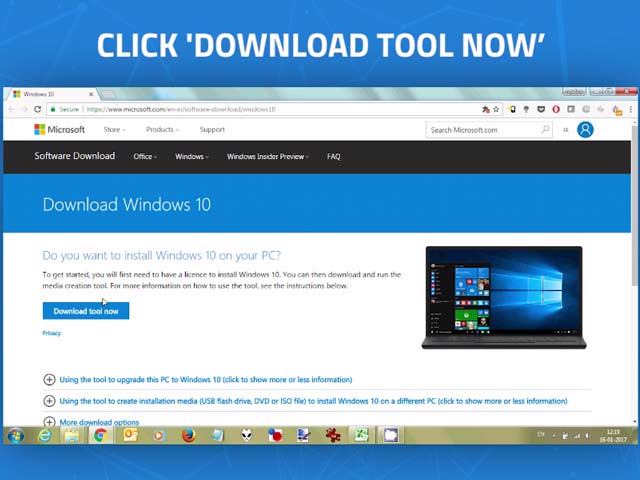
Task: Click the lightbulb extension icon
Action: (526, 109)
